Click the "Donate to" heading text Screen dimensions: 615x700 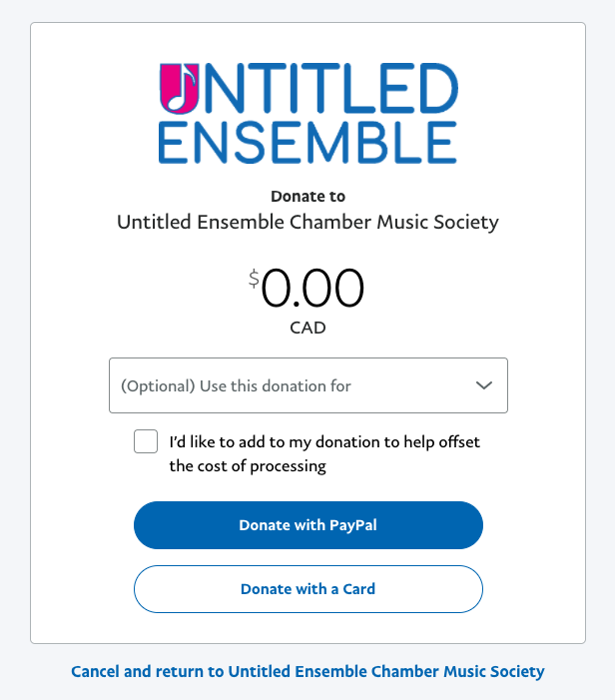(307, 197)
